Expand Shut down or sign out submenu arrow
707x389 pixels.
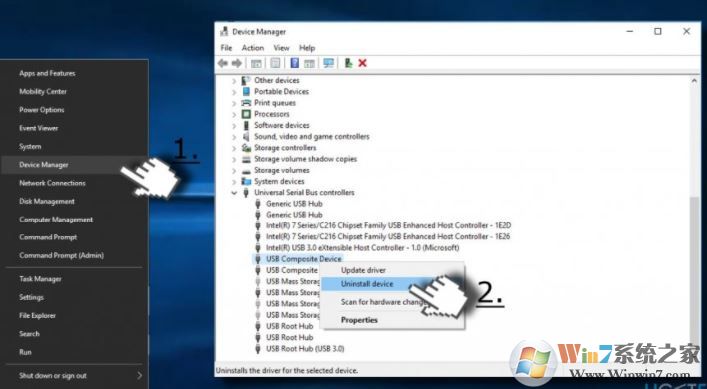pyautogui.click(x=139, y=375)
